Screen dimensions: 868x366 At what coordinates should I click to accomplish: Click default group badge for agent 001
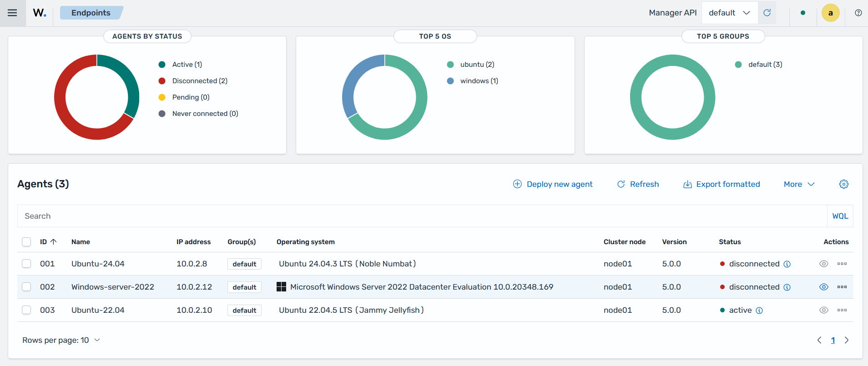[244, 264]
